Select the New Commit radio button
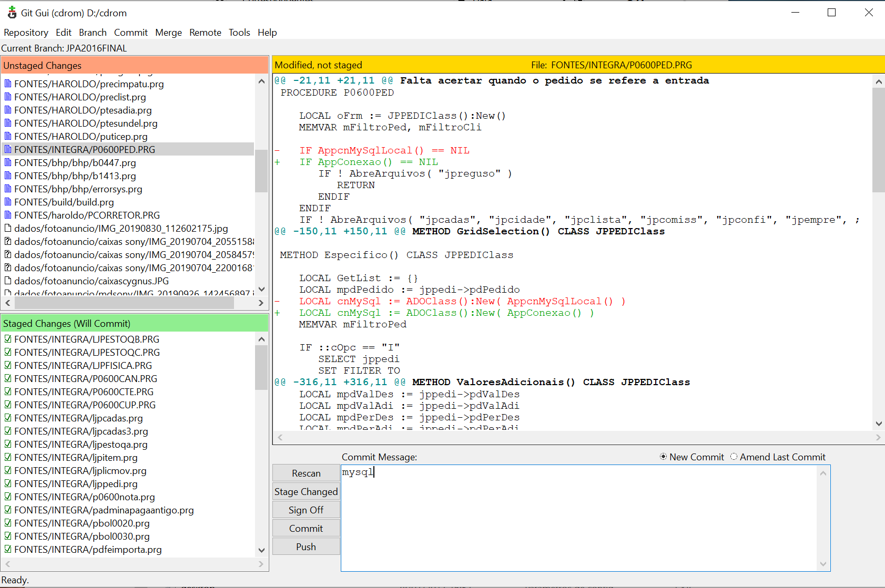 click(x=663, y=457)
